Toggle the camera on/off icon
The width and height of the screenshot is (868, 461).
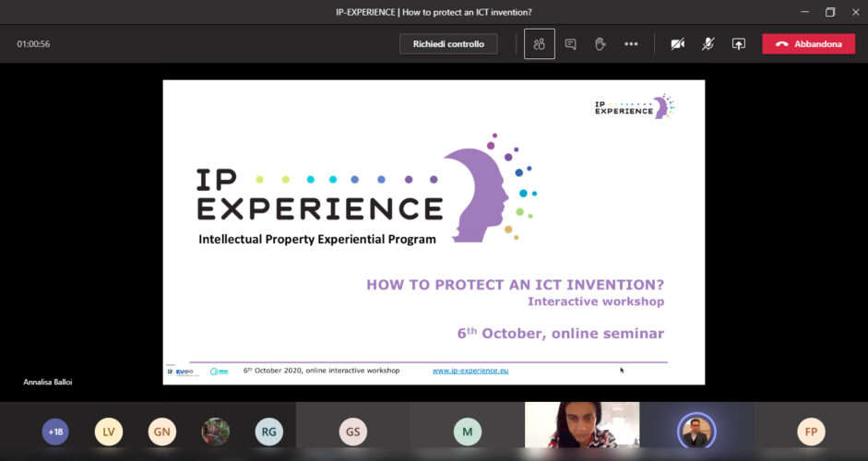click(678, 43)
